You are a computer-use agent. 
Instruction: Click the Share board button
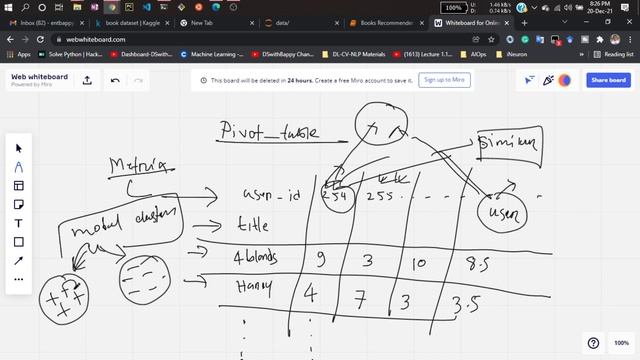tap(609, 80)
